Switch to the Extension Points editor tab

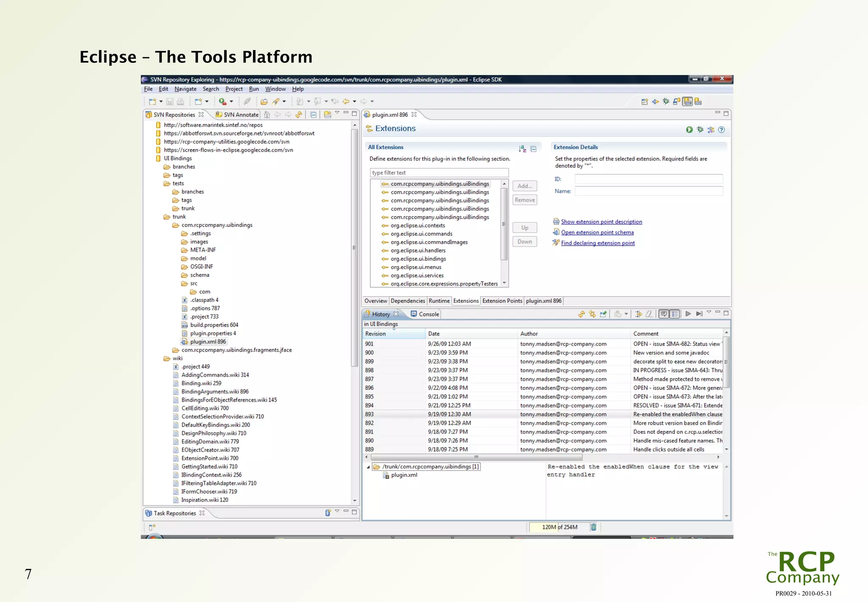point(502,301)
